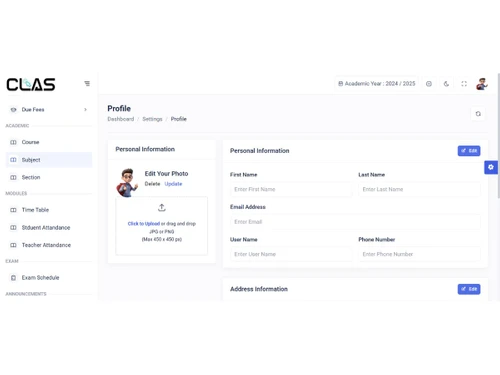
Task: Click the Exam Schedule icon
Action: (x=13, y=278)
